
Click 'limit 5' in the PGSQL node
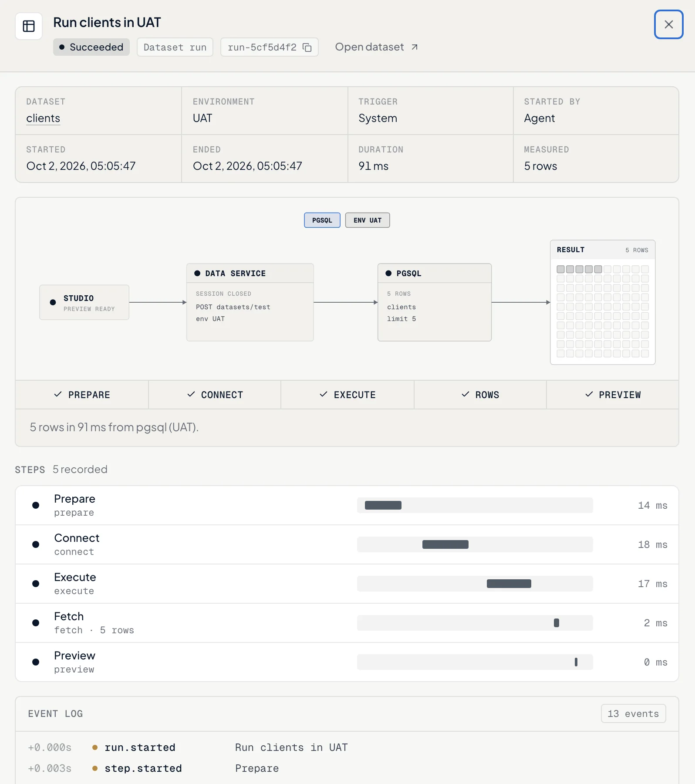pos(401,319)
